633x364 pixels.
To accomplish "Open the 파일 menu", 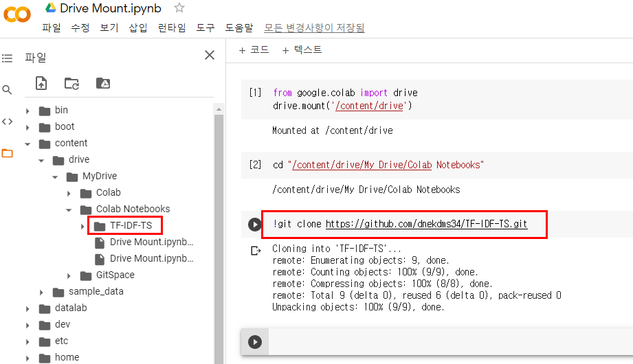I will tap(52, 27).
